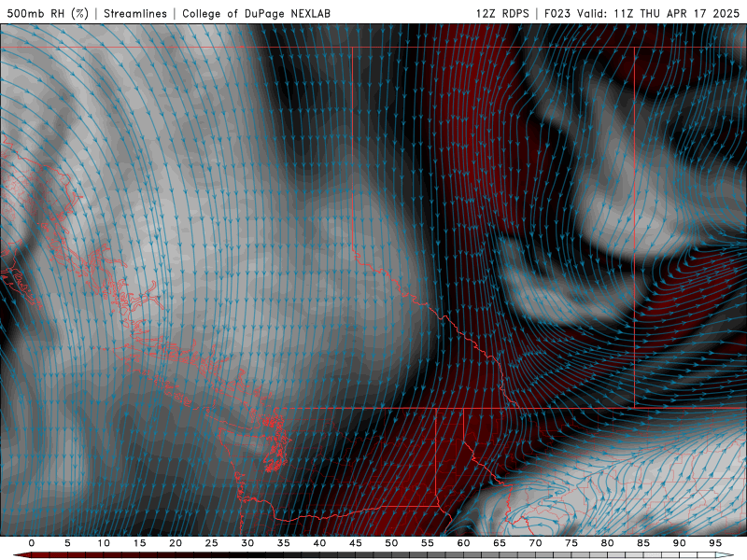Click 'College of DuPage NEXLAB' text
This screenshot has width=747, height=560.
point(256,13)
